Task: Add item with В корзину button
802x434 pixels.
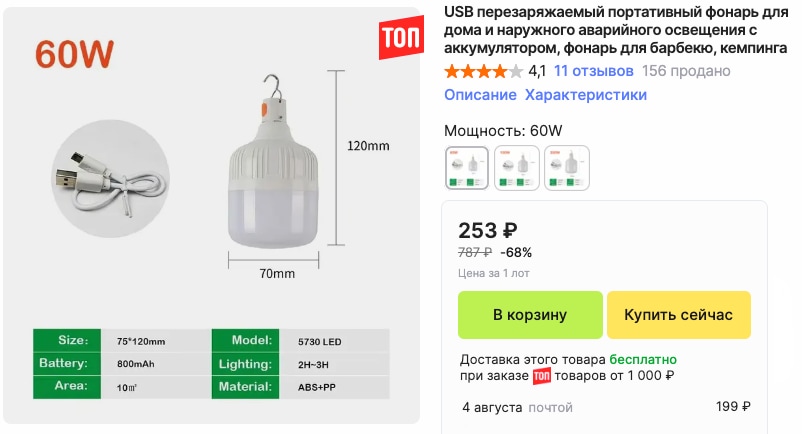Action: 530,315
